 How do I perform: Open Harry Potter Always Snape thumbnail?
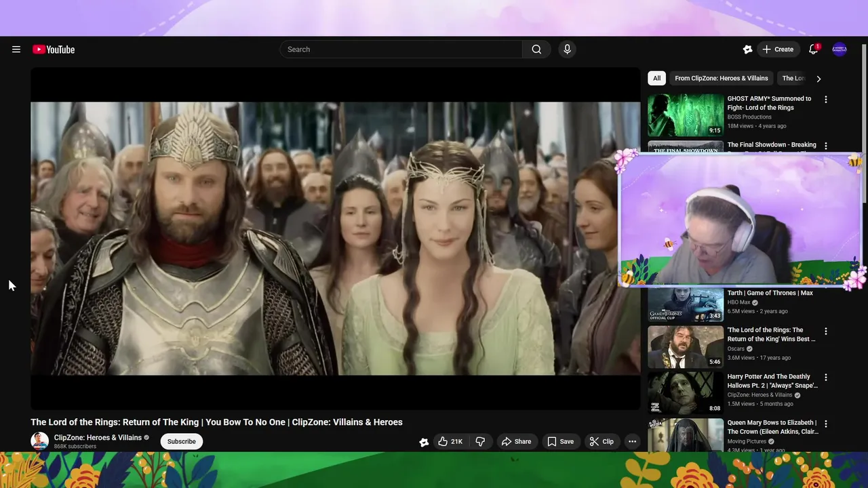click(x=686, y=393)
